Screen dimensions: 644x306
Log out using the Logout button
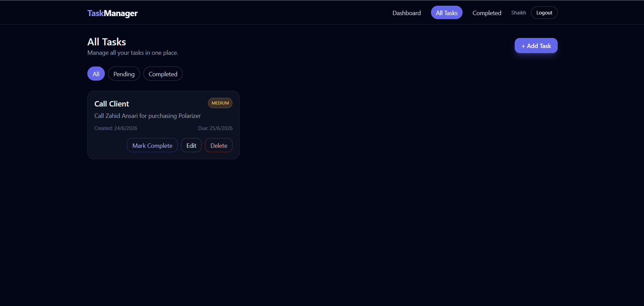544,13
